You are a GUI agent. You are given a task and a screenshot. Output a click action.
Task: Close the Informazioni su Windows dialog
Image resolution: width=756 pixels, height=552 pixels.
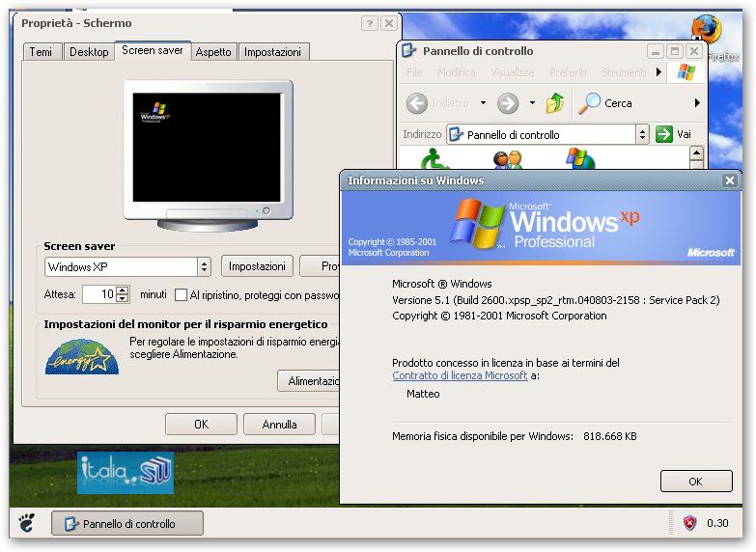point(730,180)
